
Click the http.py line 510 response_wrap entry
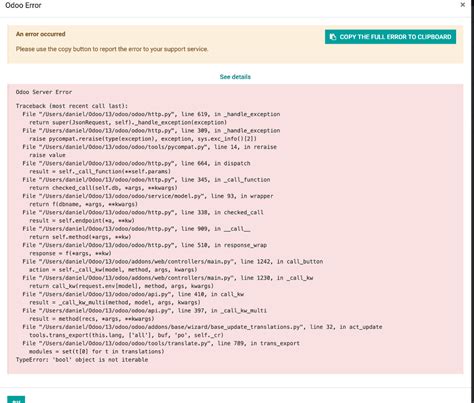click(145, 245)
